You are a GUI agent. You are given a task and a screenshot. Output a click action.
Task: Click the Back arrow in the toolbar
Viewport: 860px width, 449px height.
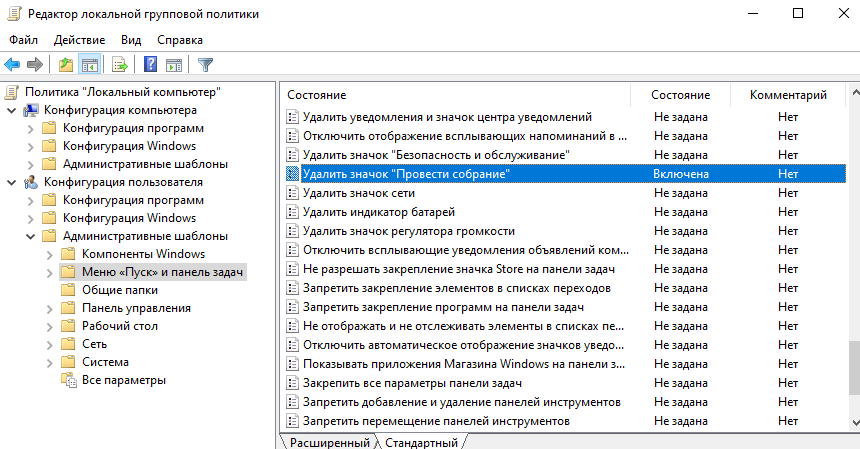12,65
